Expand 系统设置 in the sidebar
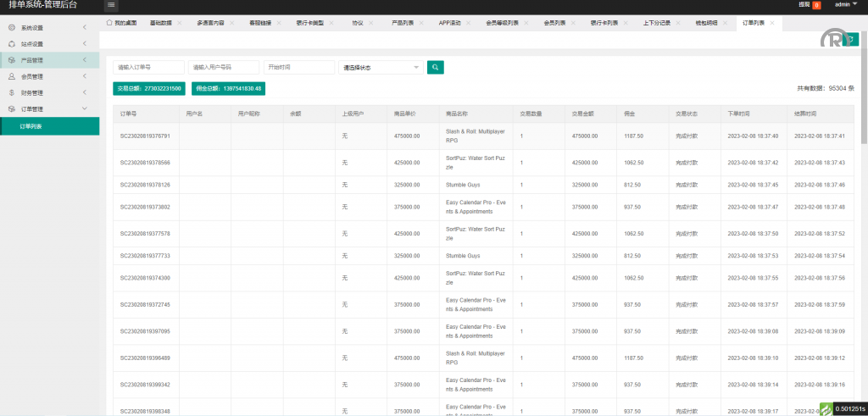The image size is (868, 416). pyautogui.click(x=49, y=28)
